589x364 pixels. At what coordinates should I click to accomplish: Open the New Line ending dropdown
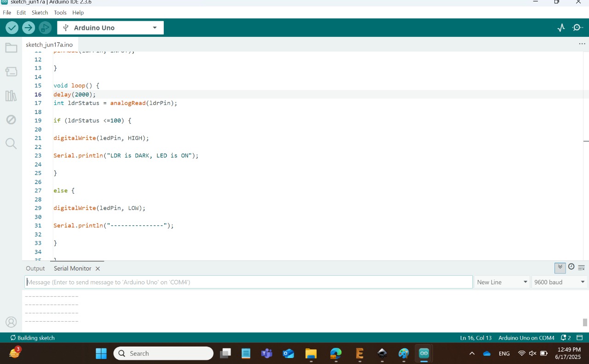pos(502,282)
